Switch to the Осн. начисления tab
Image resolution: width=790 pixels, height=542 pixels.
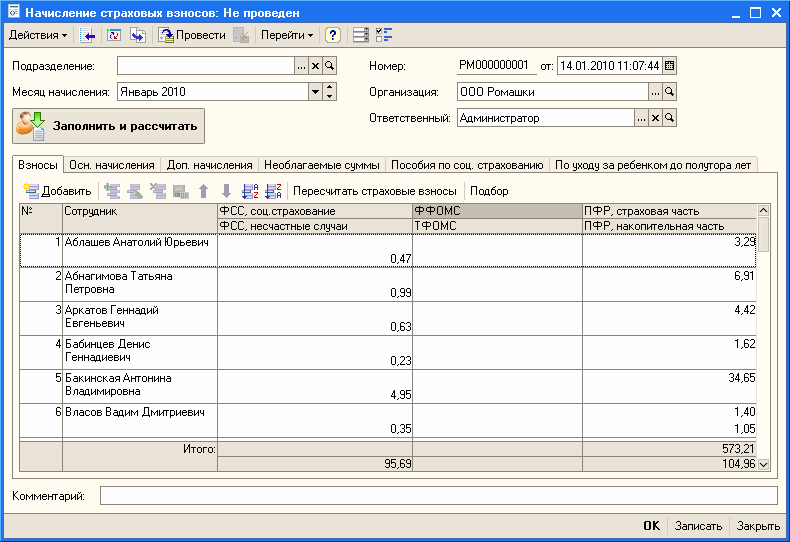(111, 165)
